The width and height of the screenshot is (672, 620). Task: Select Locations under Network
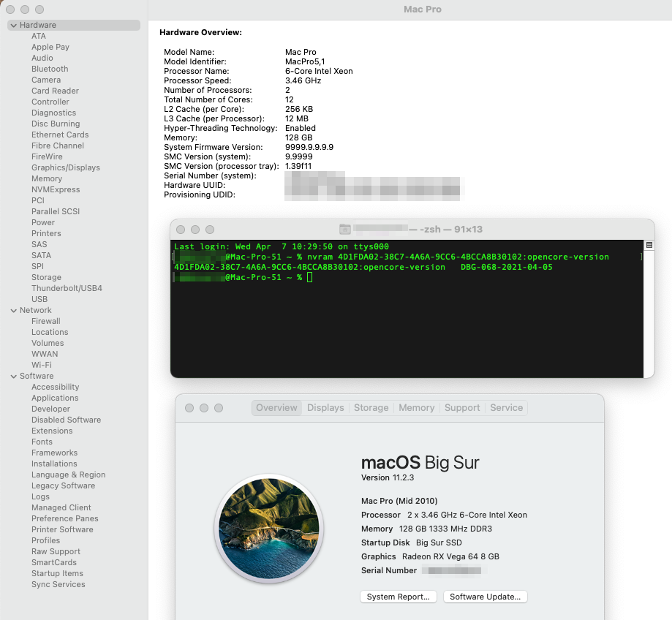click(x=50, y=332)
